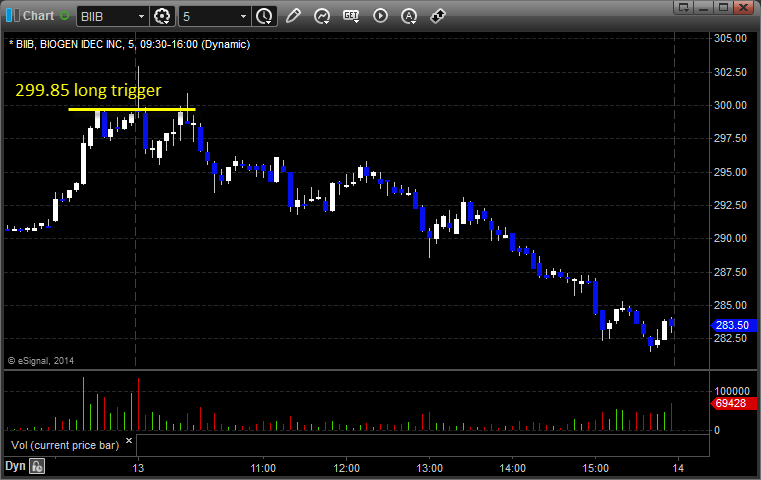Click the 12:00 time axis label

347,468
